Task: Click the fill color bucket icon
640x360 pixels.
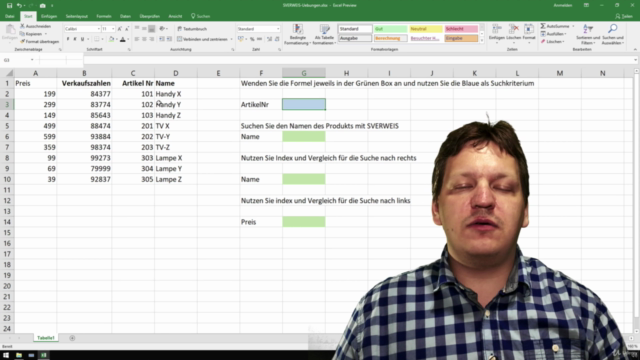Action: click(111, 39)
